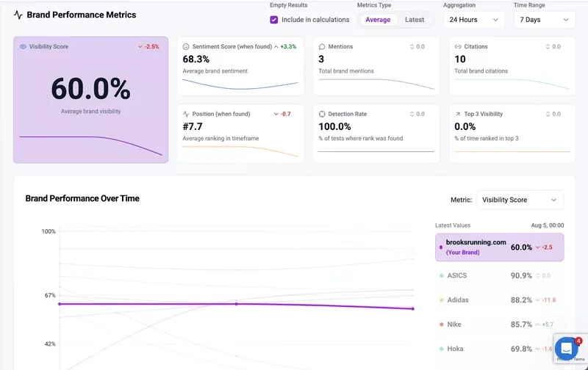Image resolution: width=588 pixels, height=370 pixels.
Task: Select the Average metrics type
Action: click(x=378, y=20)
